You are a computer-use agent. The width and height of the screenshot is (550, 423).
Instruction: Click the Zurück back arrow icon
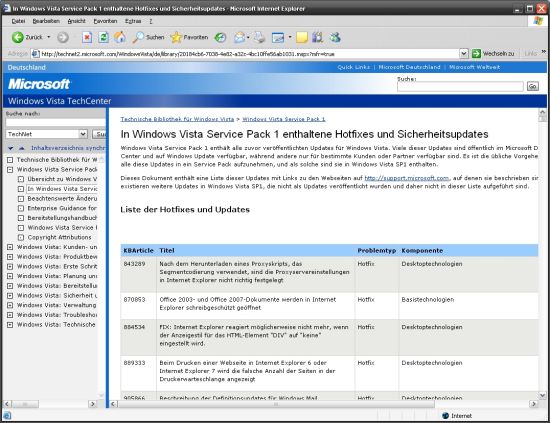point(18,37)
